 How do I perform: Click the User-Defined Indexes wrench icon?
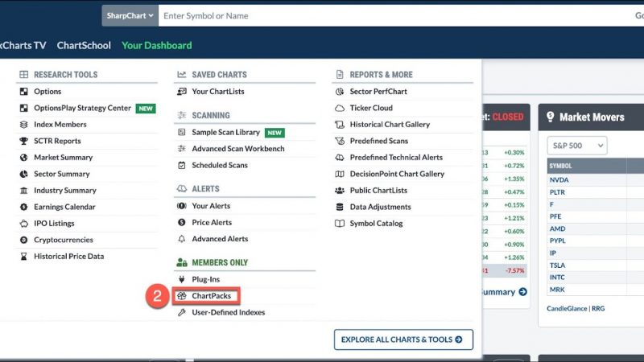(182, 312)
